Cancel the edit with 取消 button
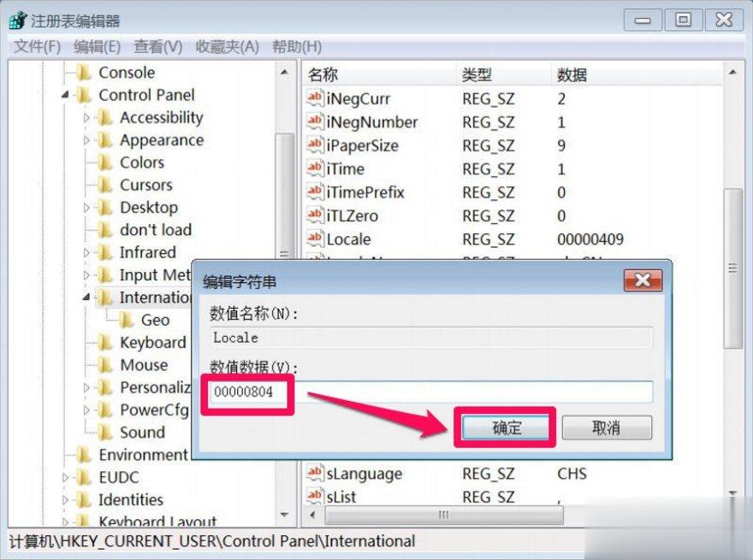753x560 pixels. click(607, 427)
